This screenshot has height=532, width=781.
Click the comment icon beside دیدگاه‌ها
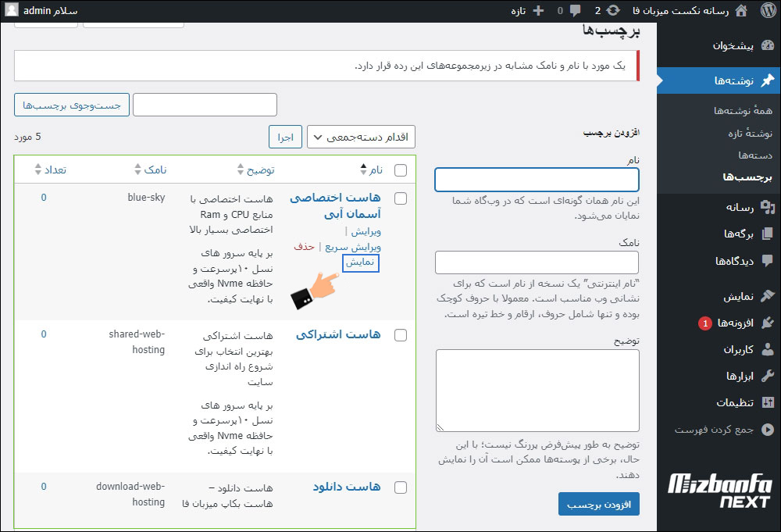[768, 260]
